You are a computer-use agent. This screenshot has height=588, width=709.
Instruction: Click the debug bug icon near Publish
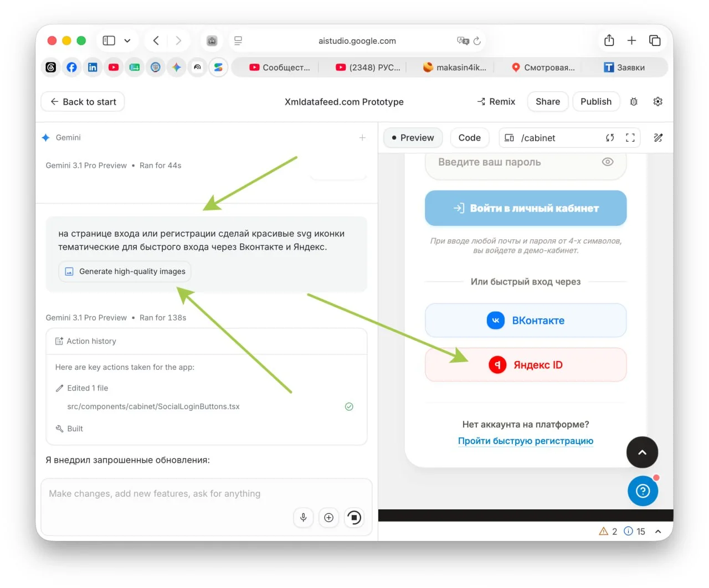[x=634, y=101]
